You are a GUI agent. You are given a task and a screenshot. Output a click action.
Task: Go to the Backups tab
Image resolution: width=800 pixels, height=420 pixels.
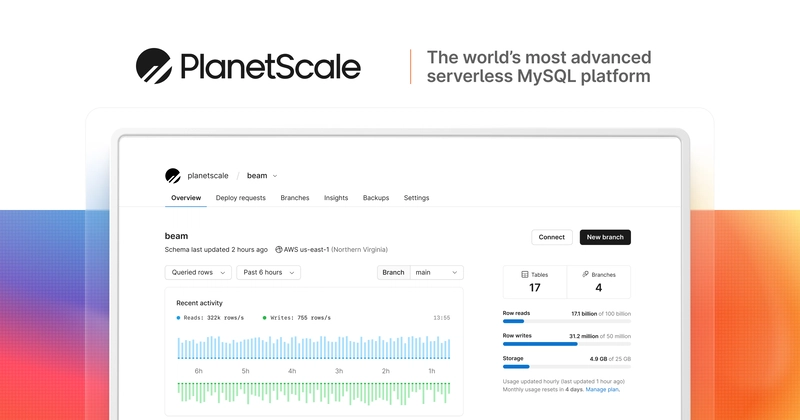[376, 198]
